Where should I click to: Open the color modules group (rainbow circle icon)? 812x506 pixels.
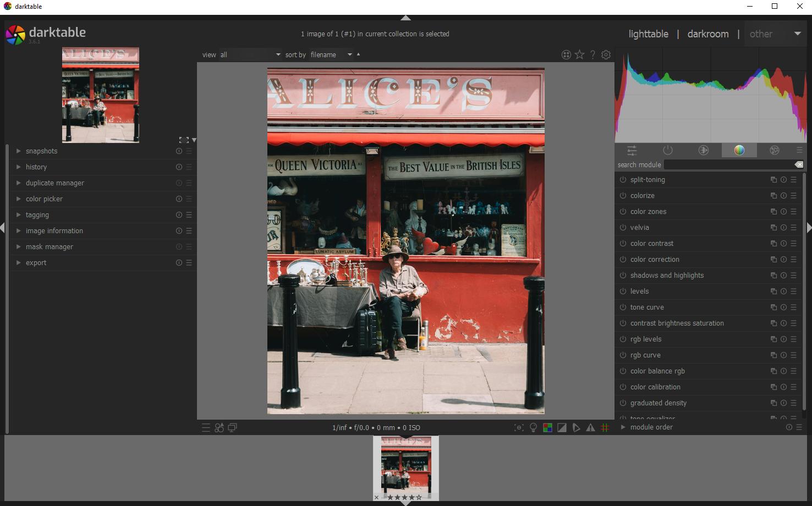pyautogui.click(x=739, y=150)
